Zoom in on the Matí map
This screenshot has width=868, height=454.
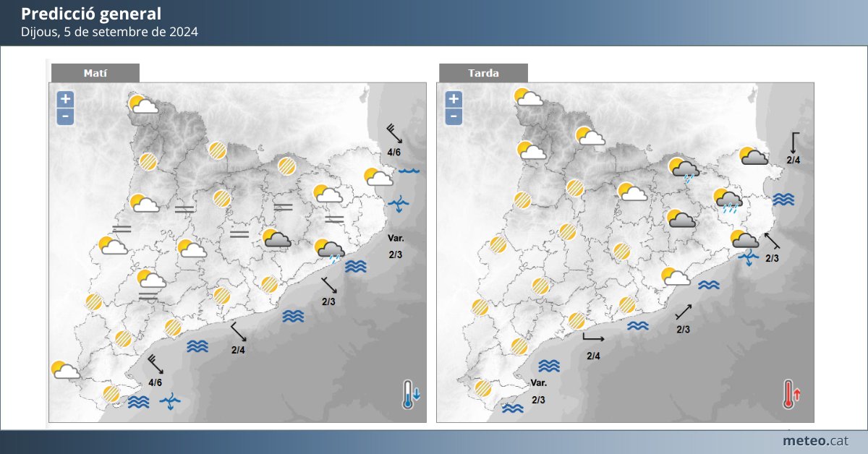pos(65,99)
